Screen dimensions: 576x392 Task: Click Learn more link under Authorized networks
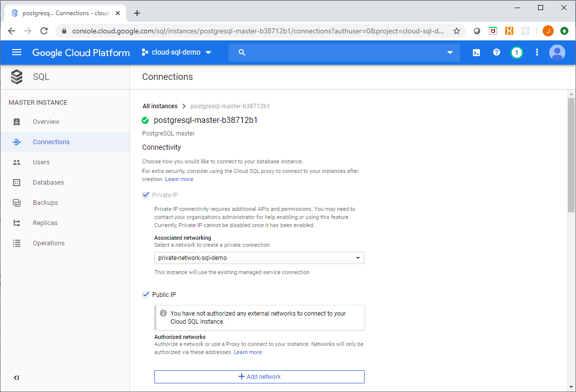pos(248,353)
